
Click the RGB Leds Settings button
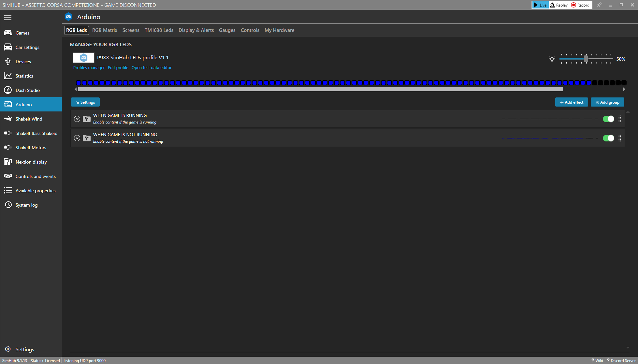click(x=85, y=102)
